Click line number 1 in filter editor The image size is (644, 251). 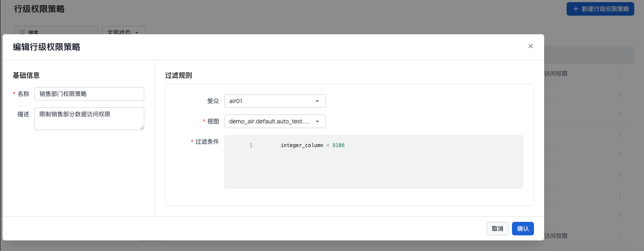[x=251, y=145]
